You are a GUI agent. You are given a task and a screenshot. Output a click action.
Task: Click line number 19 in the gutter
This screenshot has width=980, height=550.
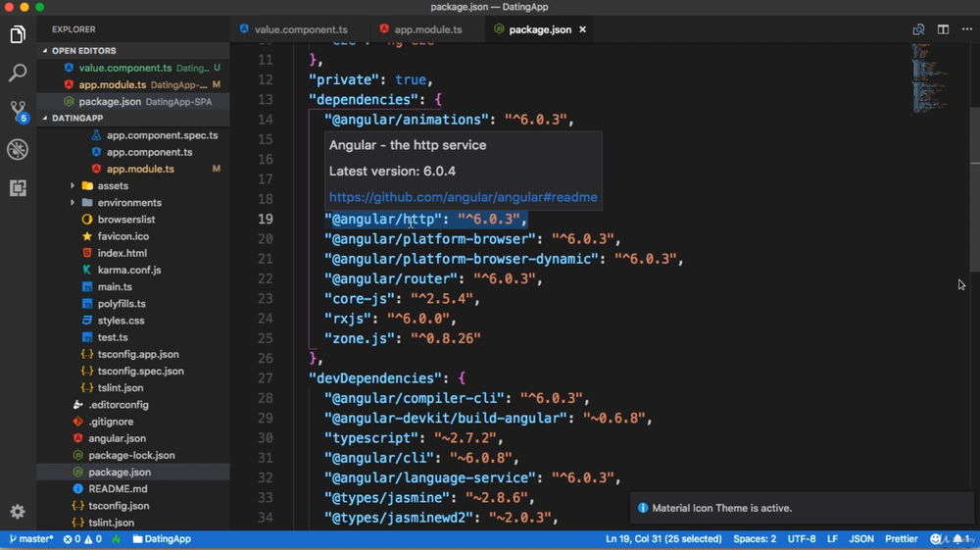pos(265,219)
